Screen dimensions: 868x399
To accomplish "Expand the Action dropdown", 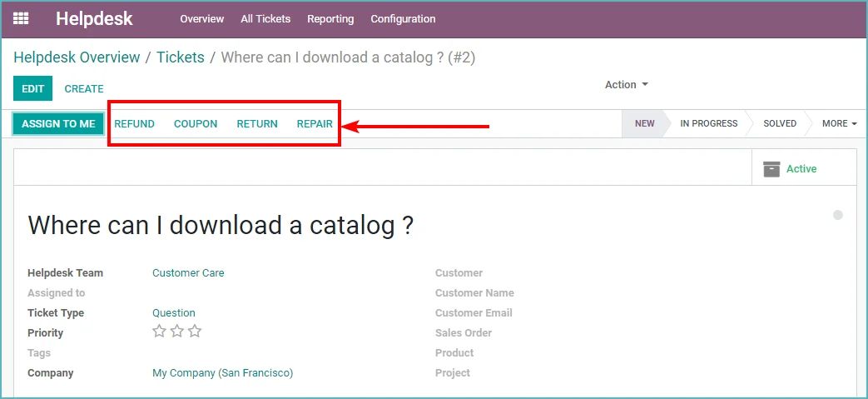I will point(626,85).
